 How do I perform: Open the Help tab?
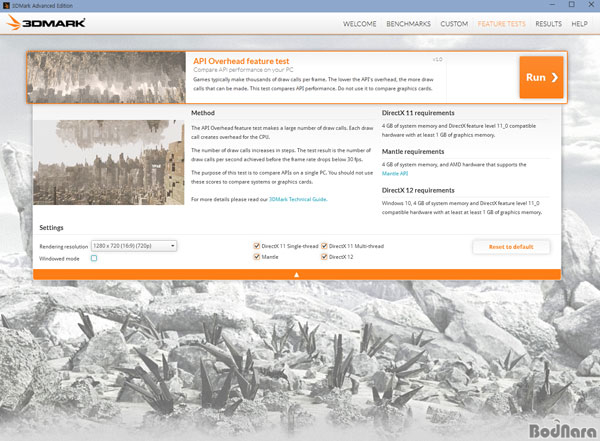click(579, 24)
